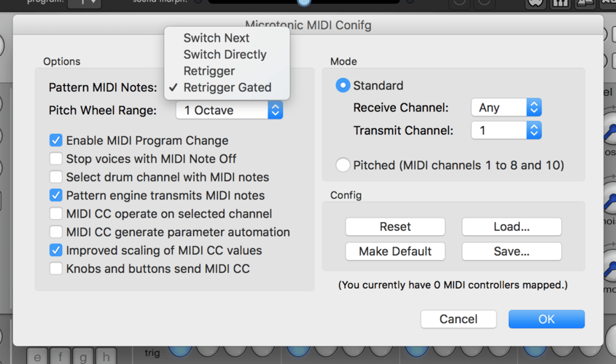
Task: Click the sound morph slider handle
Action: (x=304, y=2)
